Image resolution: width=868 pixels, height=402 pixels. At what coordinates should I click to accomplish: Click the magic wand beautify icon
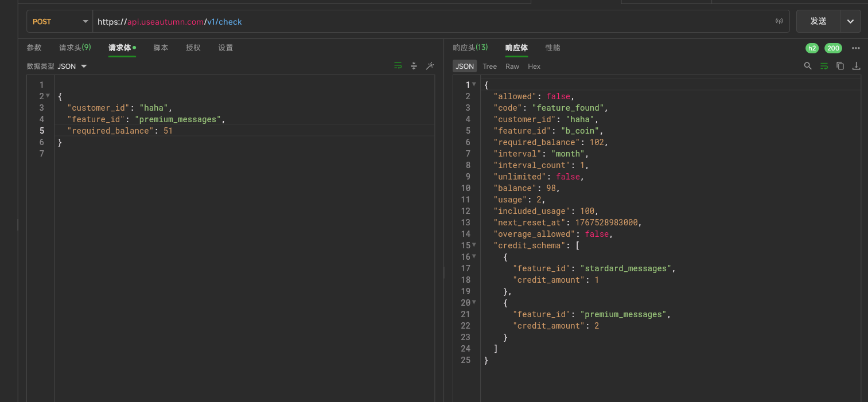tap(430, 66)
